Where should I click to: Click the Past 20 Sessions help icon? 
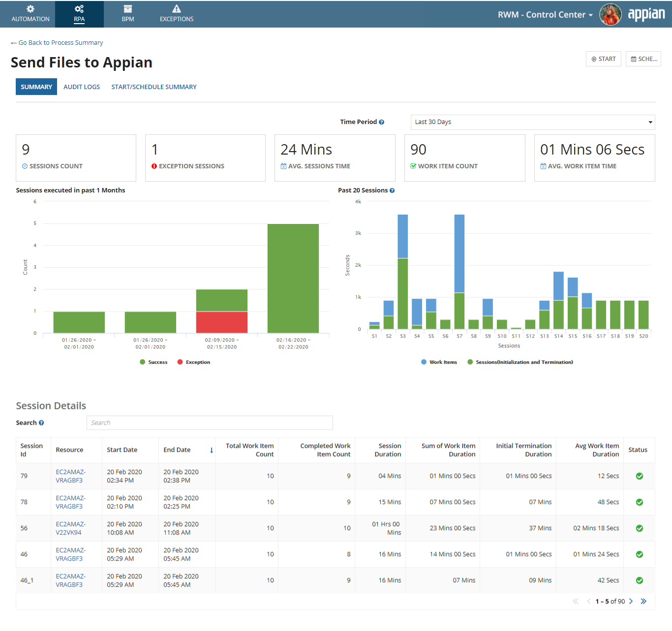coord(392,190)
